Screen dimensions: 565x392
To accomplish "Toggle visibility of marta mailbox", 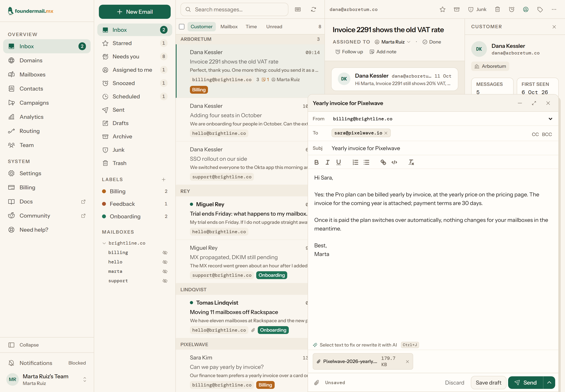I will click(x=165, y=271).
